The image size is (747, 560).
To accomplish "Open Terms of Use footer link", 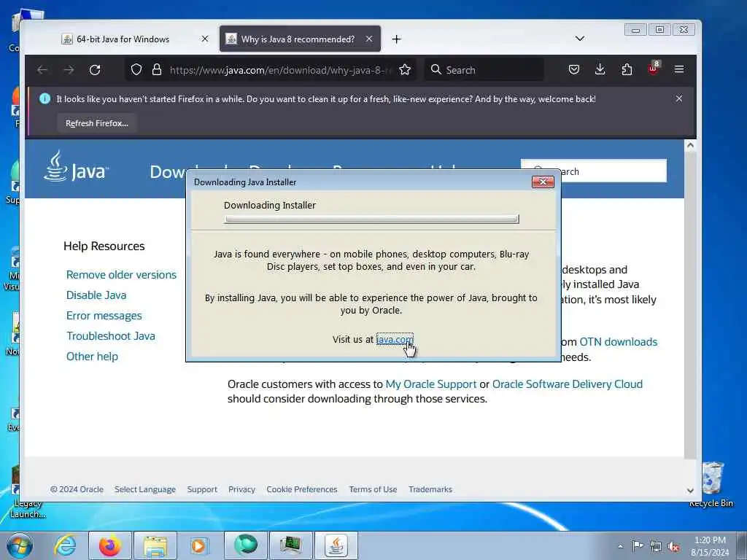I will 373,489.
